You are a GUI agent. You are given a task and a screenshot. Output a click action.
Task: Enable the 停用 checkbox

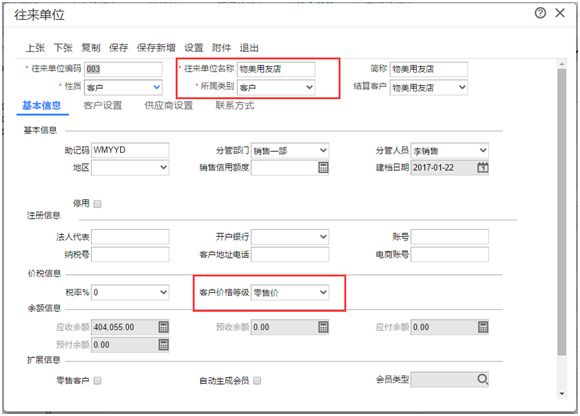click(x=97, y=204)
